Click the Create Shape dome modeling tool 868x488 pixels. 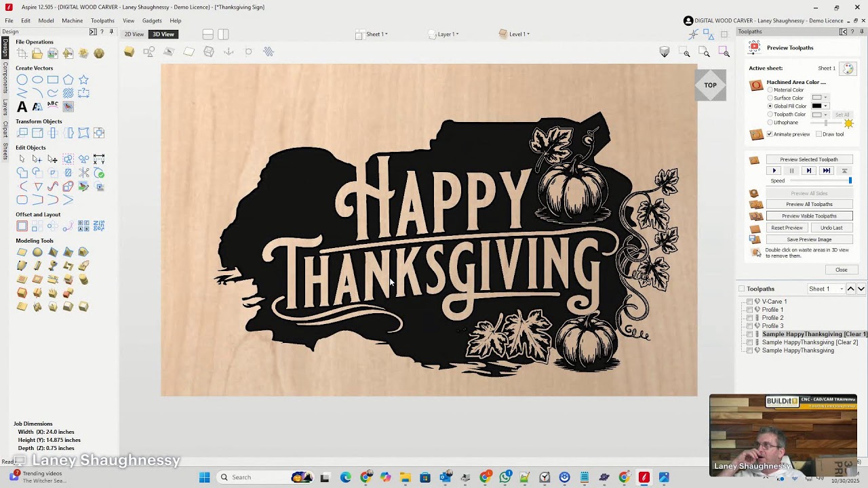point(37,252)
